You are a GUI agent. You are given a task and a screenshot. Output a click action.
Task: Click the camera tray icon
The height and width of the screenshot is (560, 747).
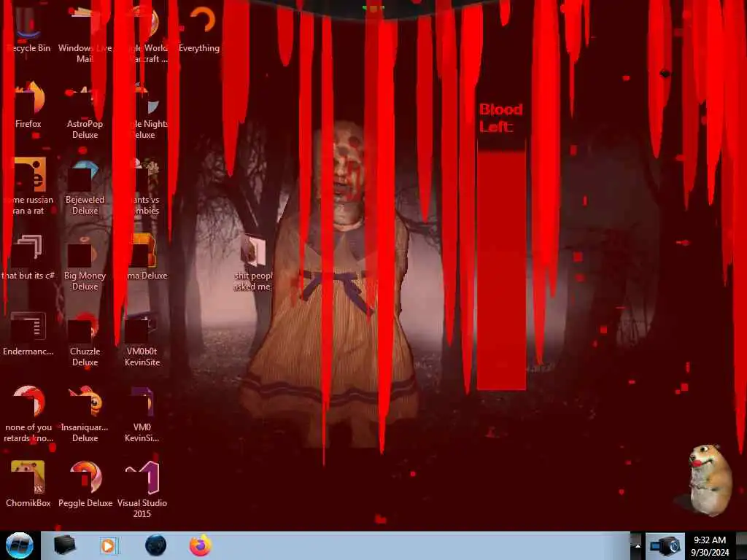tap(665, 545)
